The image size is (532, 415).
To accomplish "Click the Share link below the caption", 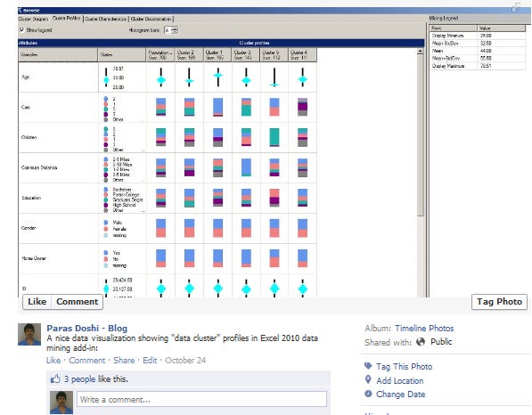I will click(124, 360).
